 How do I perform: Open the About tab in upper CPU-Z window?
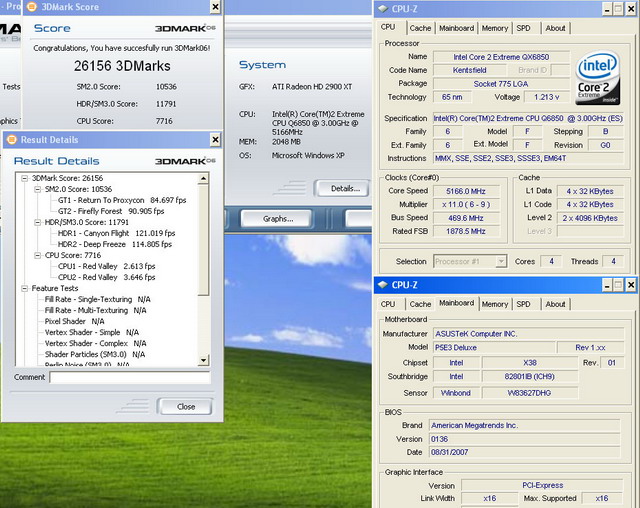(555, 28)
